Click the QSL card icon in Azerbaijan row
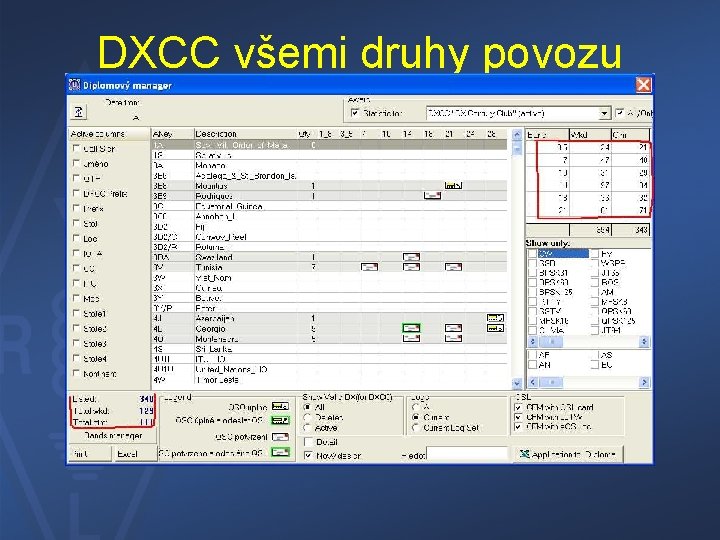This screenshot has height=540, width=720. click(x=495, y=318)
